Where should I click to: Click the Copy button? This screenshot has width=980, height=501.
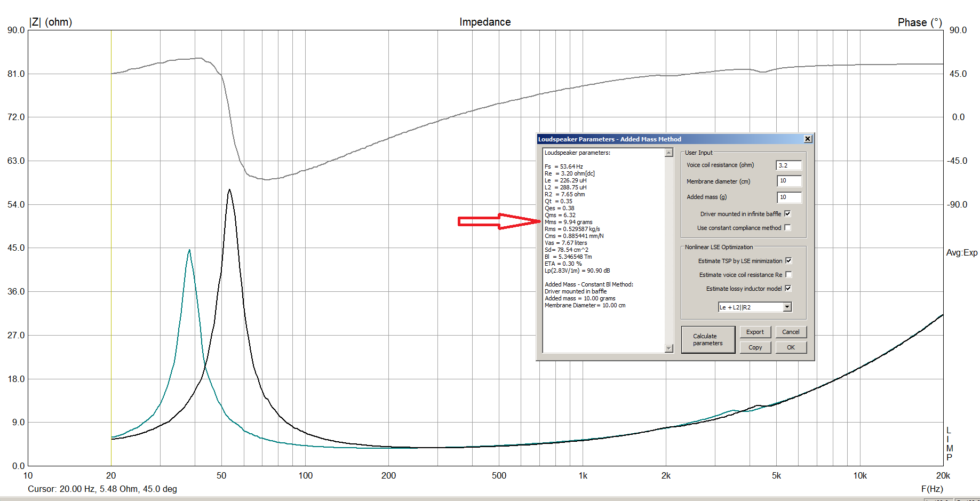(755, 347)
